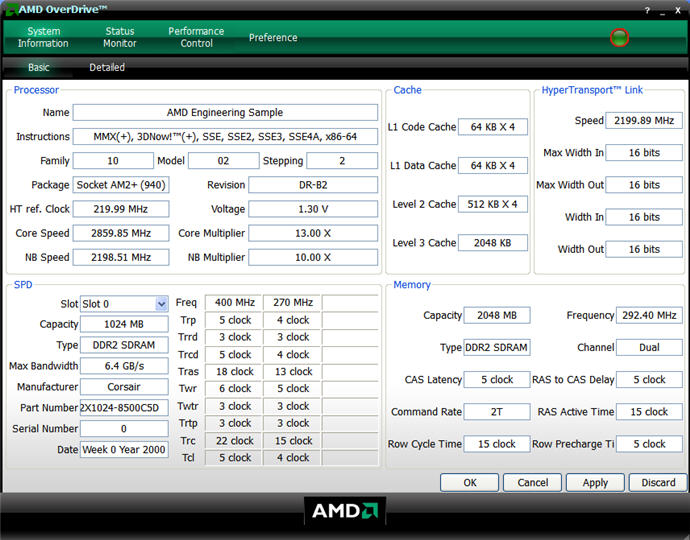690x540 pixels.
Task: Click the Memory Type DDR2 SDRAM field
Action: tap(497, 347)
